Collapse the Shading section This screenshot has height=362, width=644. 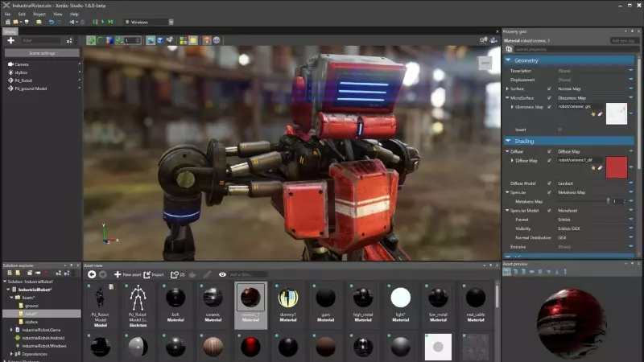pos(508,141)
